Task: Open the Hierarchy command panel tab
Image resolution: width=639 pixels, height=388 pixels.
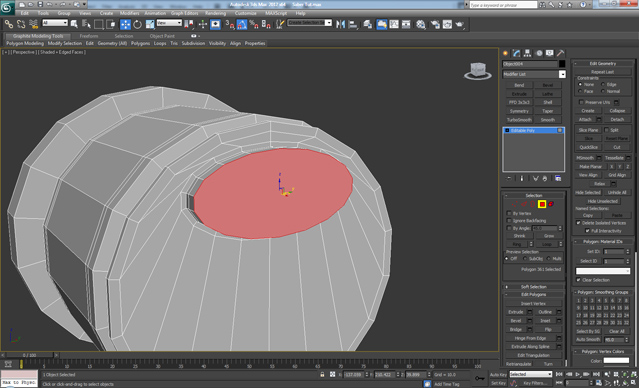Action: pyautogui.click(x=527, y=53)
